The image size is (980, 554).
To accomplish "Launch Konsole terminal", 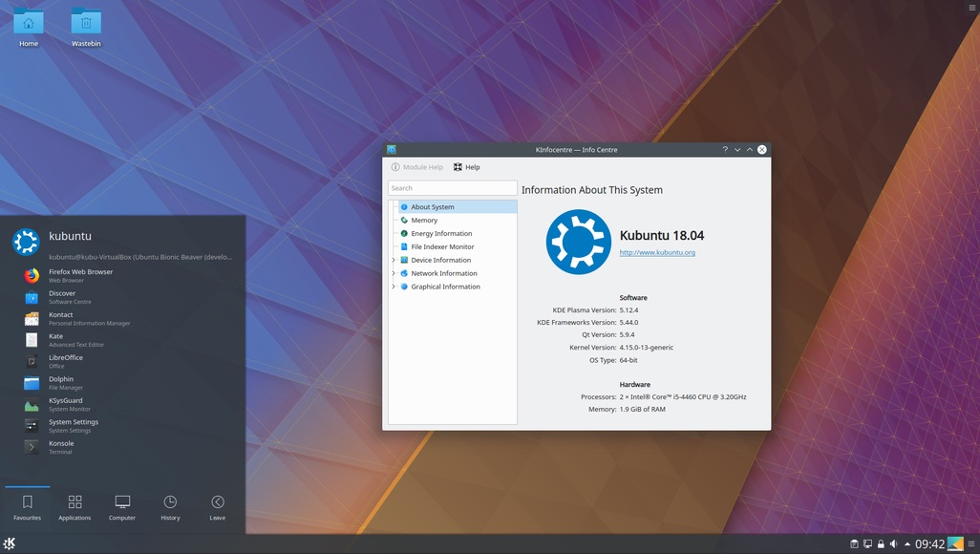I will click(61, 447).
